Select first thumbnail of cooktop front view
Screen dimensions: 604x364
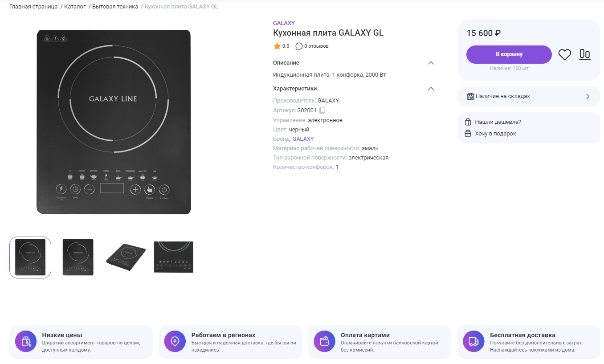pyautogui.click(x=30, y=258)
